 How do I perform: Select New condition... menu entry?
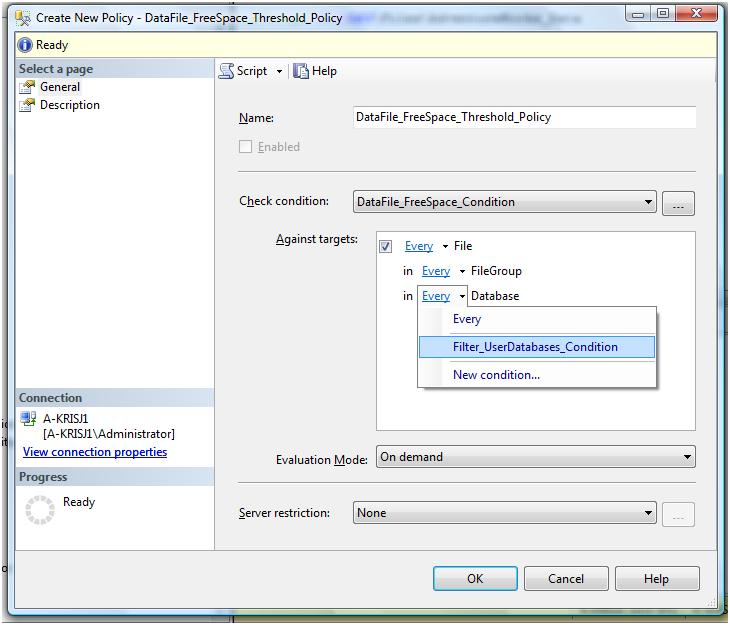(537, 375)
